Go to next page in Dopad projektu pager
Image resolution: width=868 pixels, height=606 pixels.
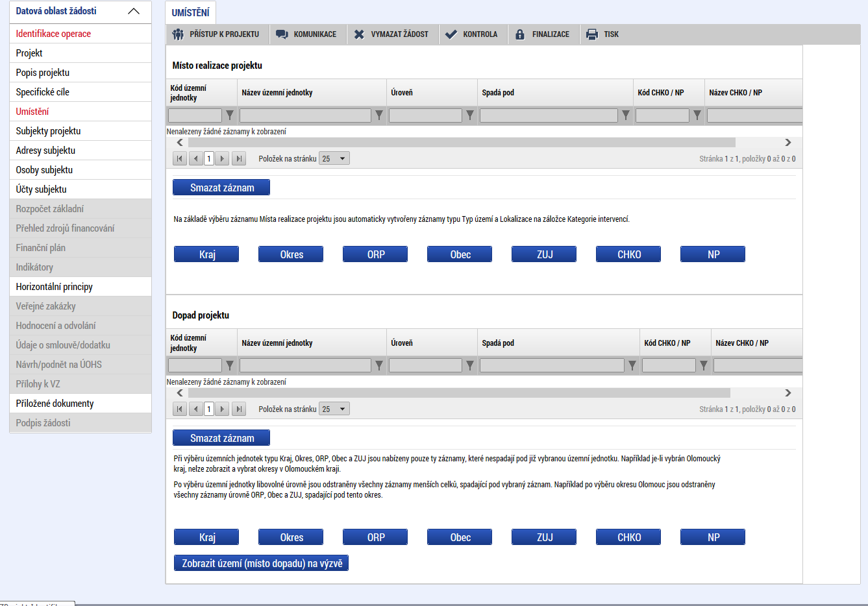point(223,409)
